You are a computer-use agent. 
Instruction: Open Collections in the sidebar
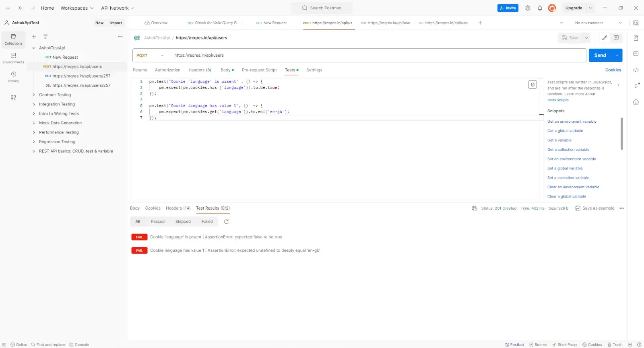point(13,39)
